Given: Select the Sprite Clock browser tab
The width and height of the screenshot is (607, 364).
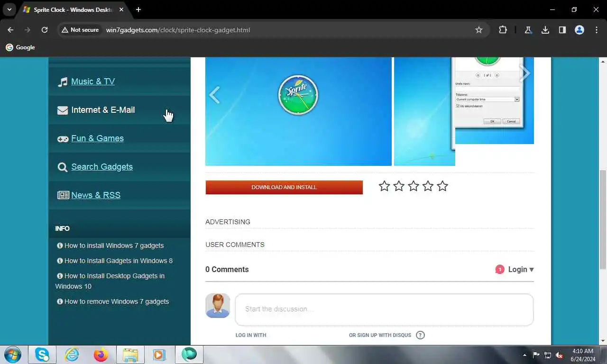Looking at the screenshot, I should (x=74, y=9).
